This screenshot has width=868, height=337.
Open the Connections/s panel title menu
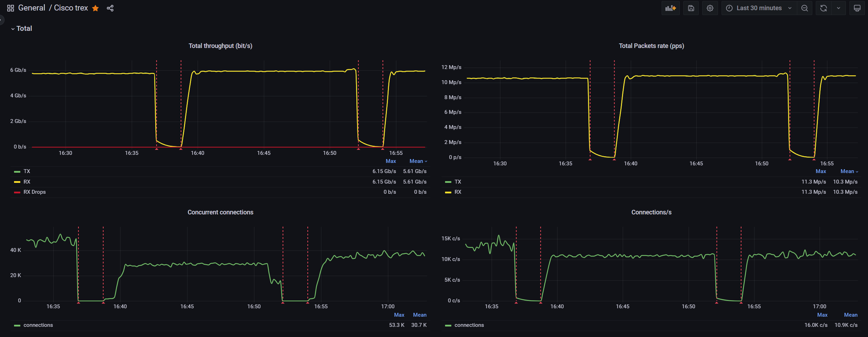pos(651,212)
